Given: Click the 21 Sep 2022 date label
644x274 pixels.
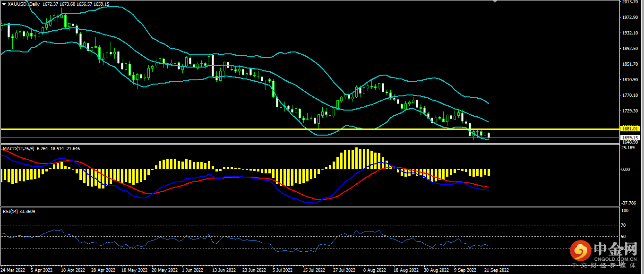Looking at the screenshot, I should pyautogui.click(x=497, y=270).
